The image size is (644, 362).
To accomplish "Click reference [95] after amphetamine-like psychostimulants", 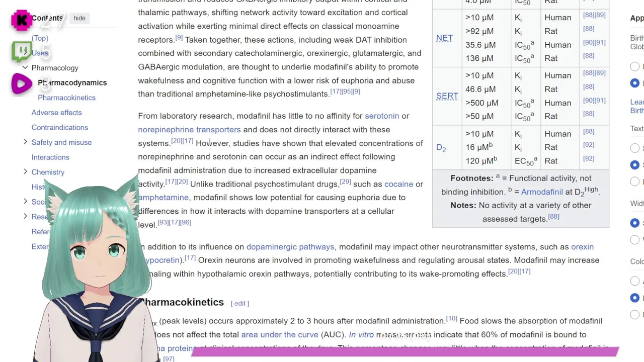I will tap(347, 92).
